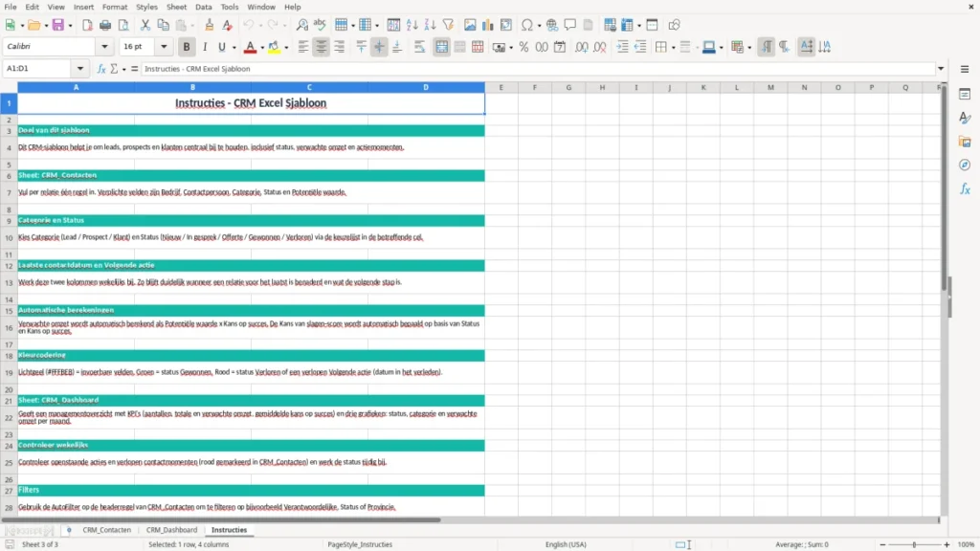
Task: Toggle Align Top vertical alignment
Action: [361, 47]
